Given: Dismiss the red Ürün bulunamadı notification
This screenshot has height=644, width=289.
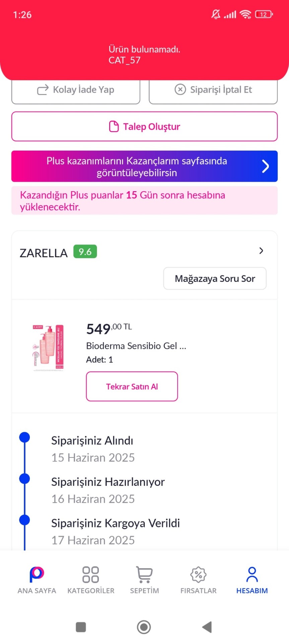Looking at the screenshot, I should click(144, 55).
